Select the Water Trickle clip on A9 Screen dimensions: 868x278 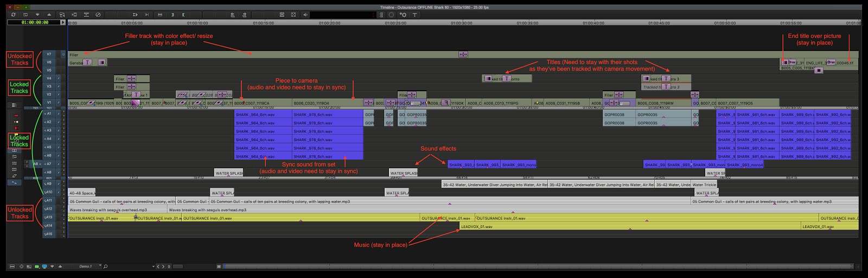point(704,184)
